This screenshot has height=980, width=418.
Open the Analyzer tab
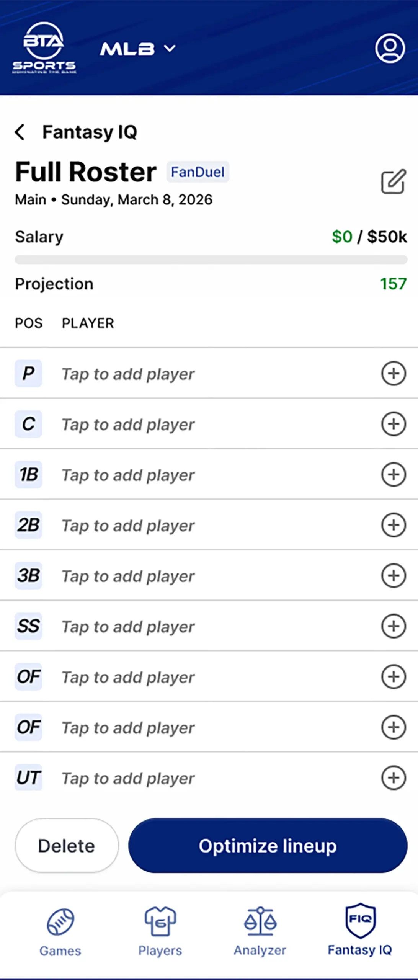[x=260, y=931]
